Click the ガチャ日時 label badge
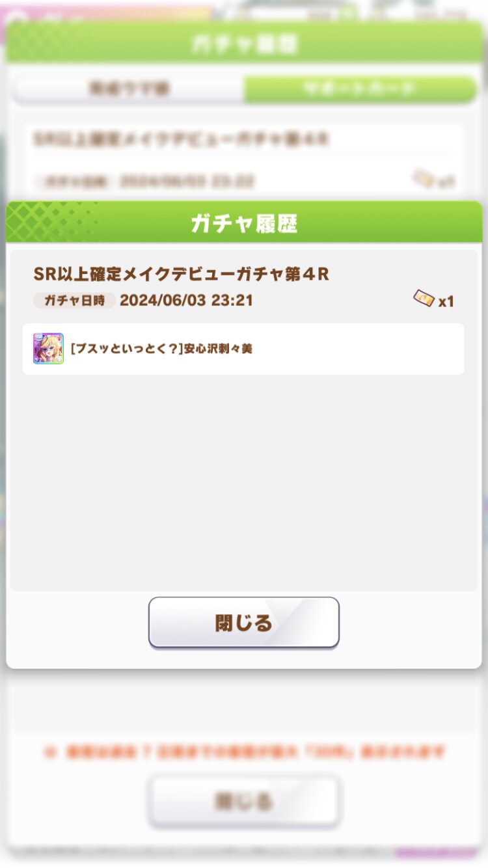The height and width of the screenshot is (868, 488). (74, 300)
